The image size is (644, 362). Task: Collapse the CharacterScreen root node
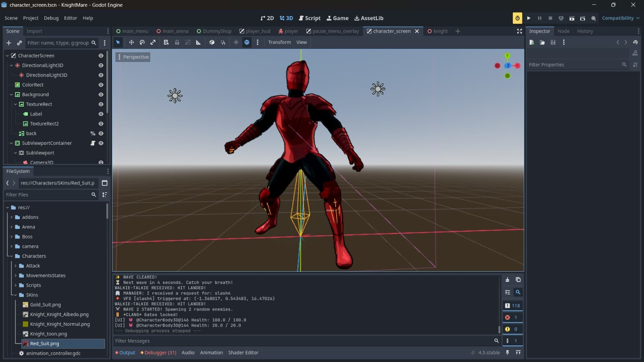(7, 56)
